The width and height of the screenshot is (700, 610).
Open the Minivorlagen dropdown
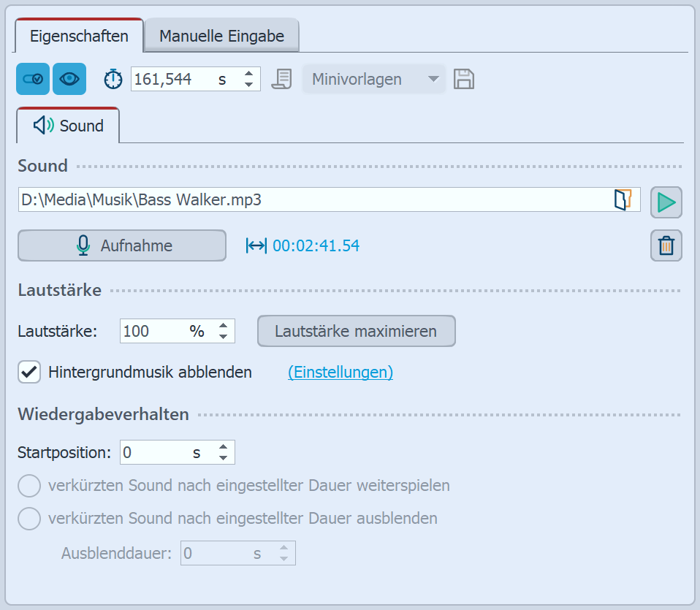(374, 79)
